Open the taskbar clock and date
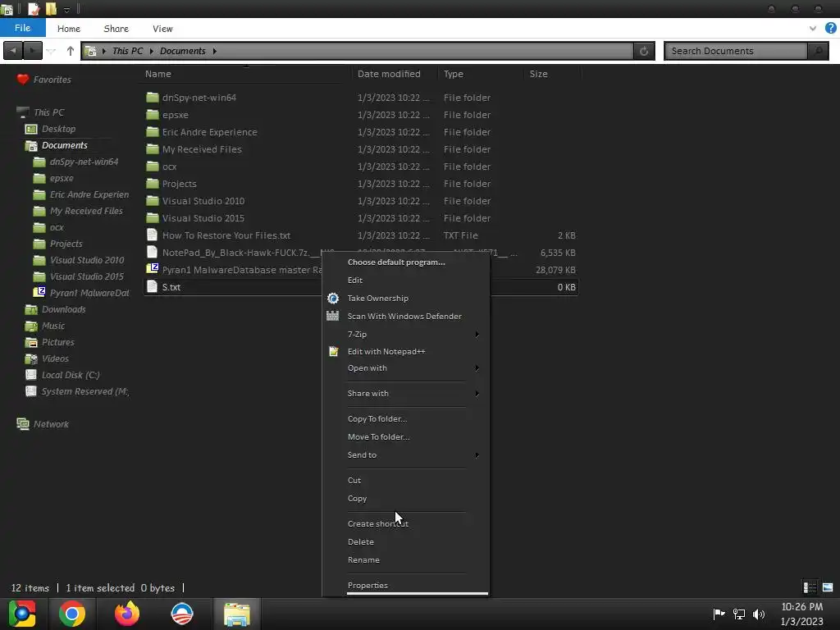The width and height of the screenshot is (840, 630). [802, 614]
